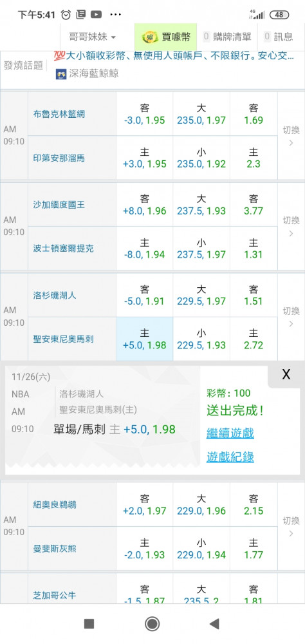Tap the Android recent apps square icon

89,624
